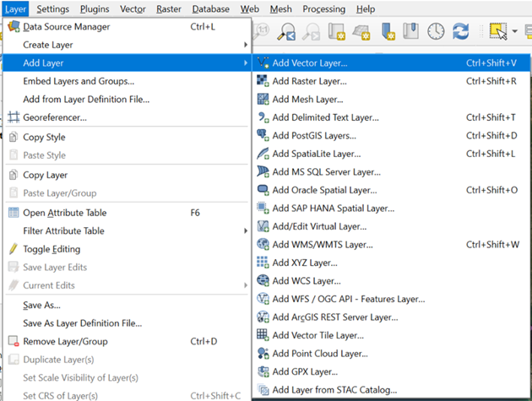
Task: Choose Remove Layer/Group
Action: click(65, 342)
